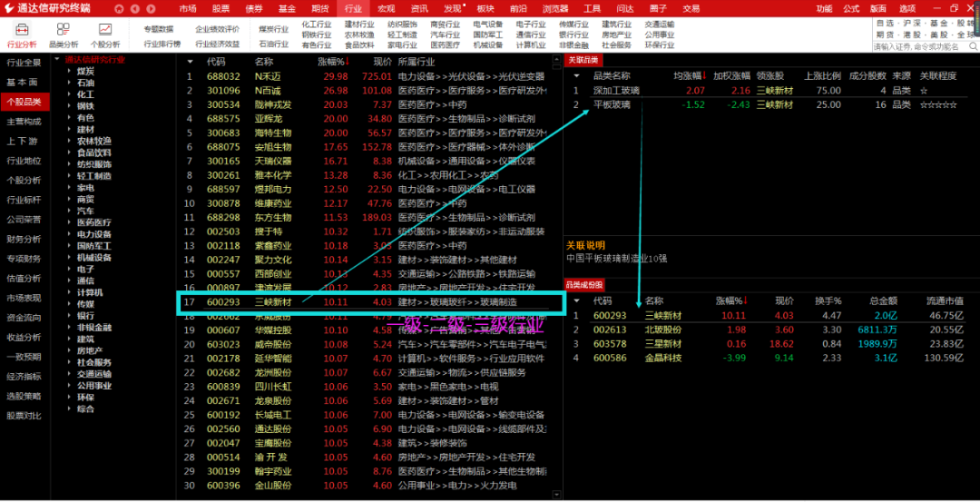This screenshot has width=980, height=502.
Task: Sort by the 现价 column in main list
Action: pyautogui.click(x=383, y=62)
